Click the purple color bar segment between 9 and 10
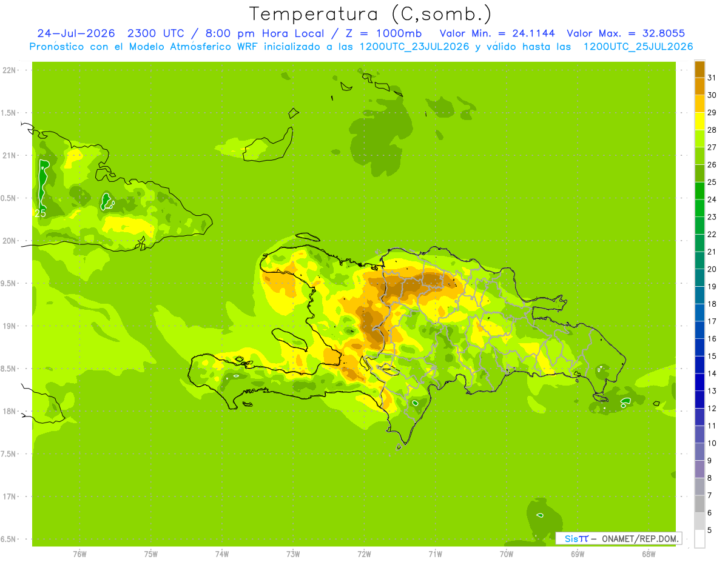 [699, 452]
